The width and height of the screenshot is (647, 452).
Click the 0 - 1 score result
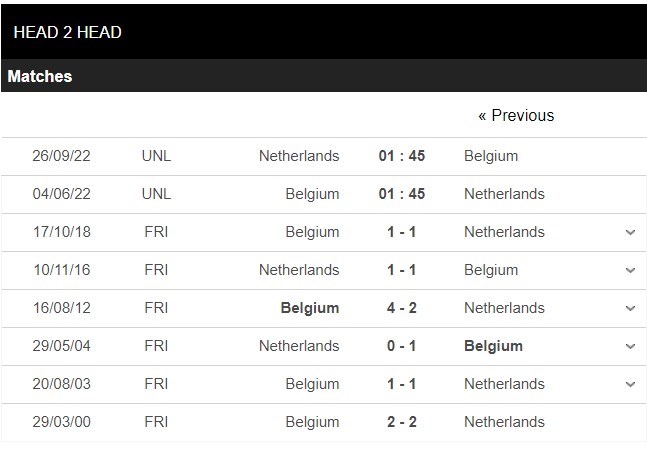click(401, 346)
